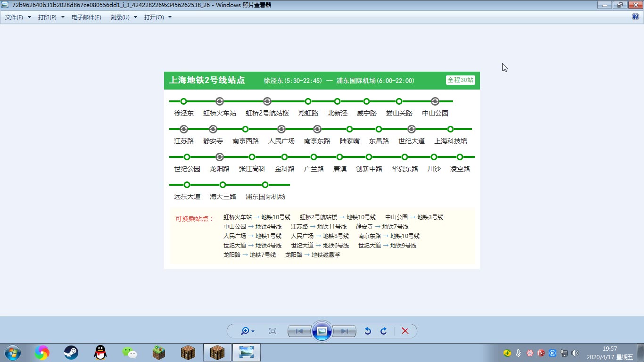Click station label 陆家嘴
644x362 pixels.
(x=350, y=141)
